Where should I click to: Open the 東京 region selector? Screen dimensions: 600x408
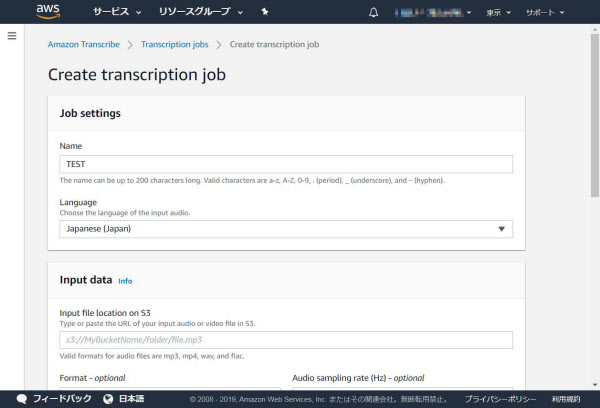[x=498, y=13]
